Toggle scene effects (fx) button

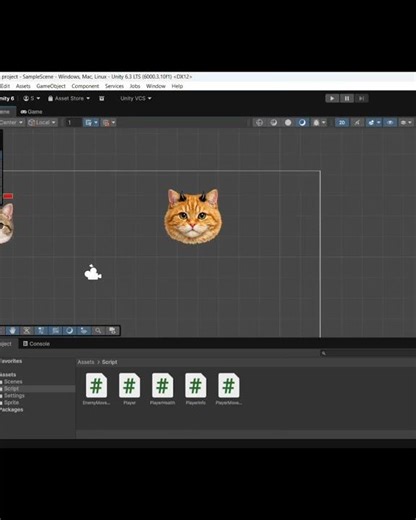371,123
